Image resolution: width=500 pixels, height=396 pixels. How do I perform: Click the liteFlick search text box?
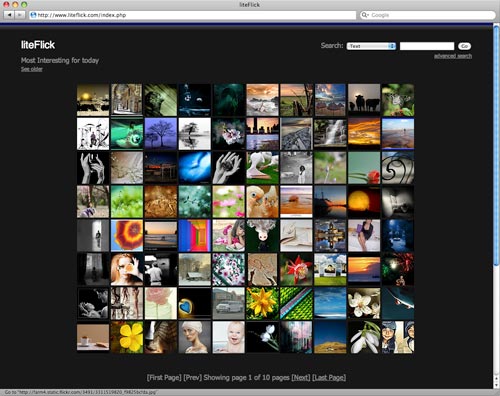pyautogui.click(x=427, y=46)
